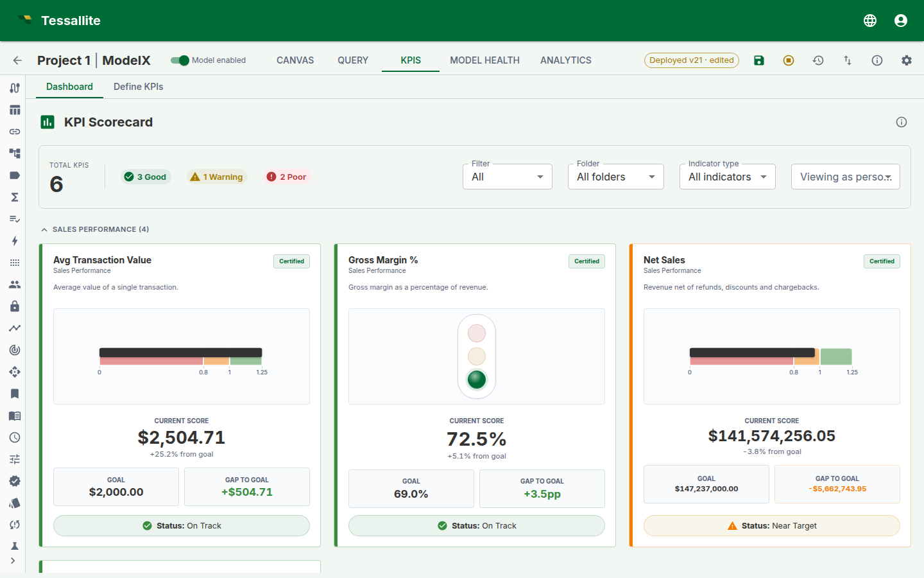The width and height of the screenshot is (924, 578).
Task: Click the Certified badge on Avg Transaction Value
Action: coord(291,261)
